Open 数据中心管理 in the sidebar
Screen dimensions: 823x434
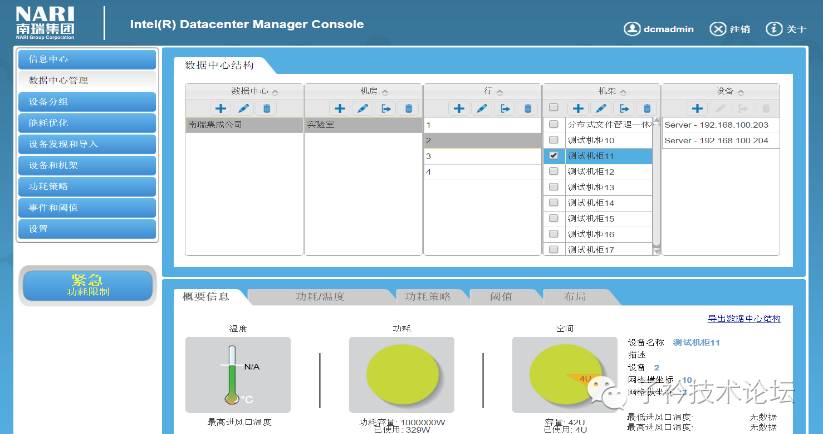point(87,80)
